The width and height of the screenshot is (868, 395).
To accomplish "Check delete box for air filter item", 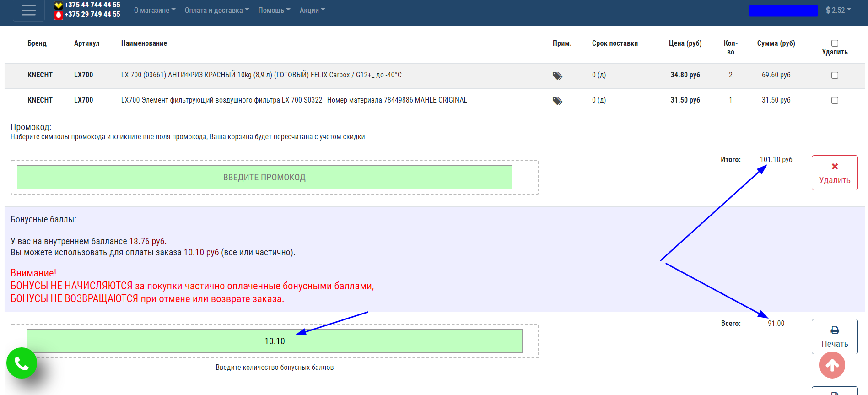I will [835, 100].
